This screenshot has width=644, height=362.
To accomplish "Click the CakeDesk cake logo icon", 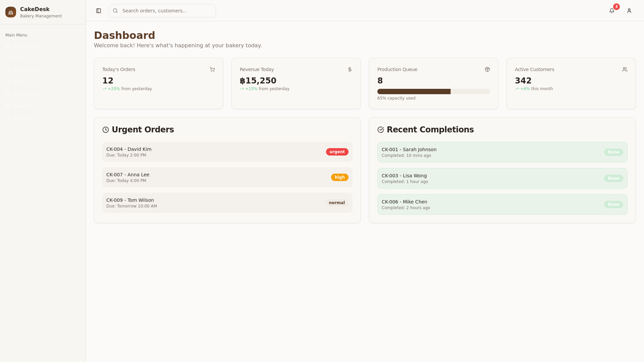I will point(11,12).
